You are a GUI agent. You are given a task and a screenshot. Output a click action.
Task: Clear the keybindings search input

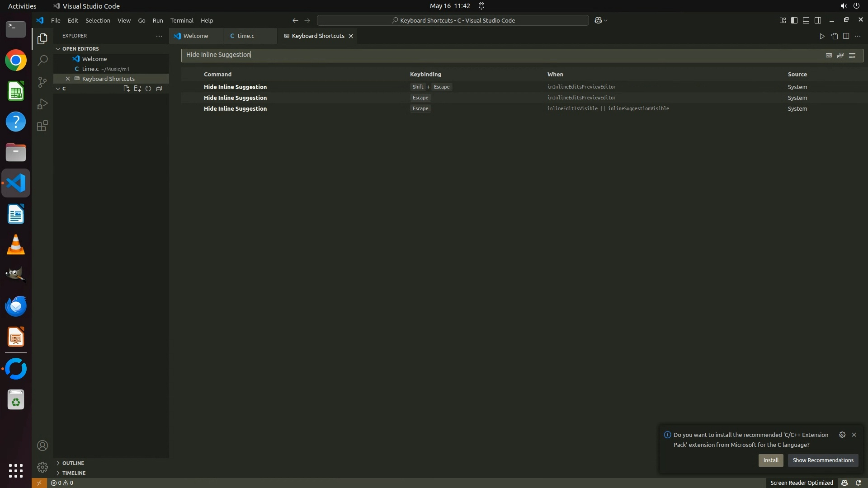click(x=852, y=55)
